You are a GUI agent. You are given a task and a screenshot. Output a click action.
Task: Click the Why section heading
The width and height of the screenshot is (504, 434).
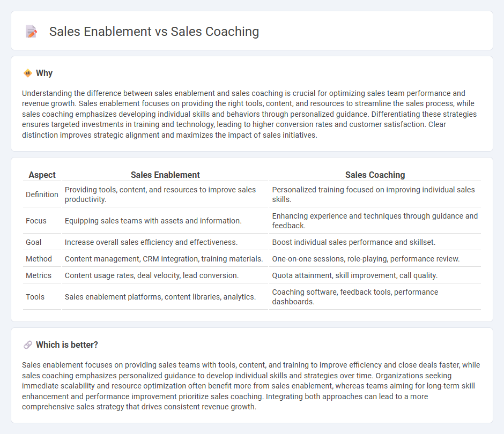pyautogui.click(x=45, y=73)
